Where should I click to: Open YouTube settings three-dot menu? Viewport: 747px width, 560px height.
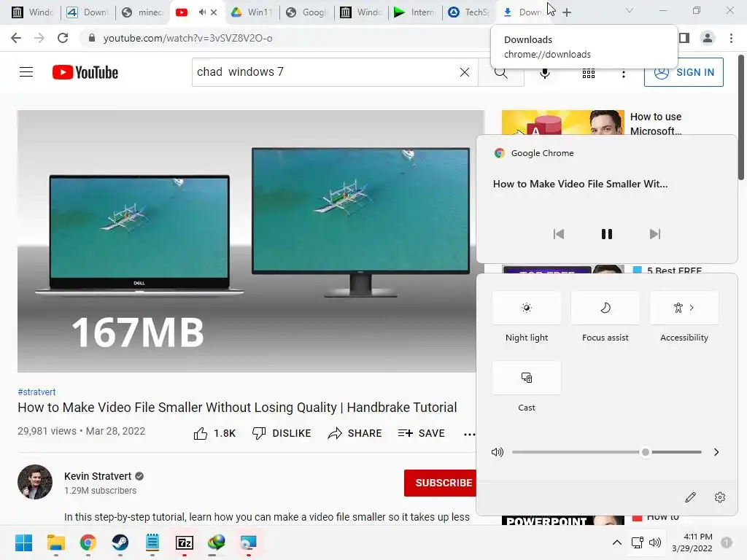point(624,74)
